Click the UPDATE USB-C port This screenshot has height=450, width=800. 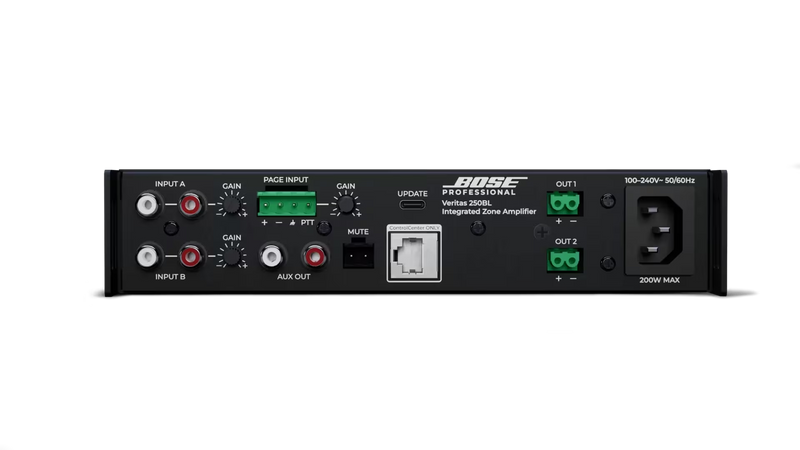tap(412, 205)
